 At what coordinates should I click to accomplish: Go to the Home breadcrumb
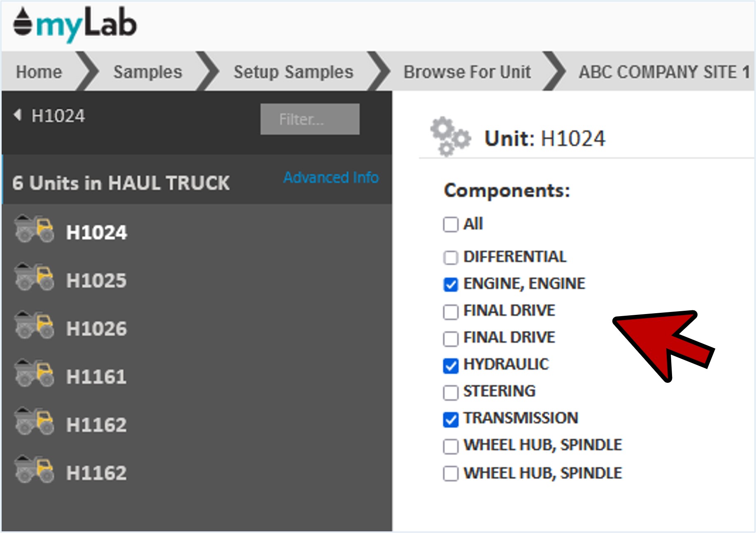(39, 72)
